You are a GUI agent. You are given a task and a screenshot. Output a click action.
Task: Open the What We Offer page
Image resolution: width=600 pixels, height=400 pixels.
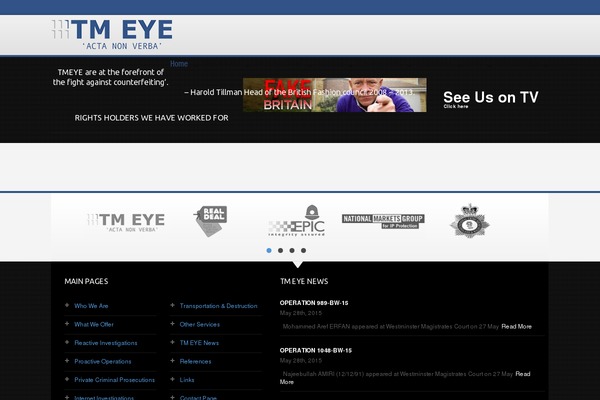[94, 324]
